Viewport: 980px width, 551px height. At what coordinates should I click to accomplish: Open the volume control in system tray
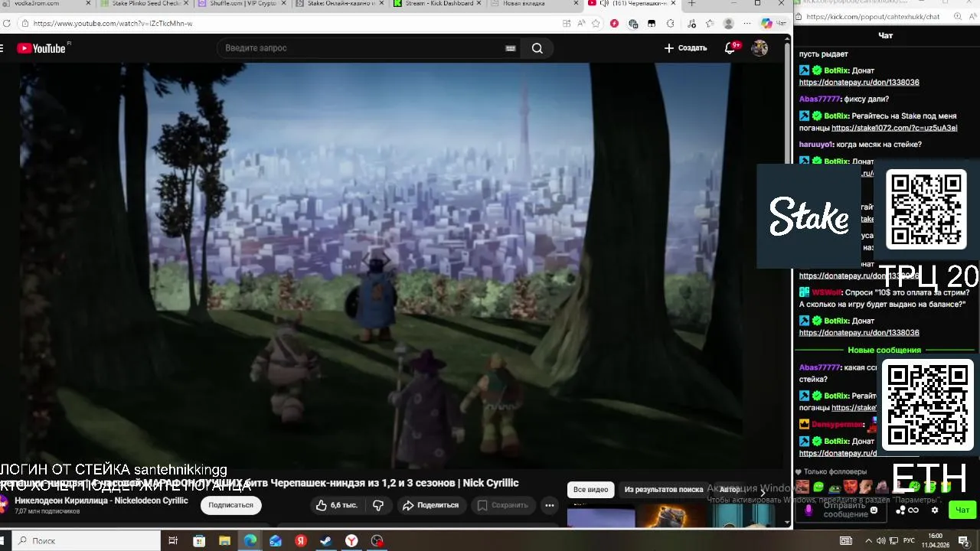[880, 541]
